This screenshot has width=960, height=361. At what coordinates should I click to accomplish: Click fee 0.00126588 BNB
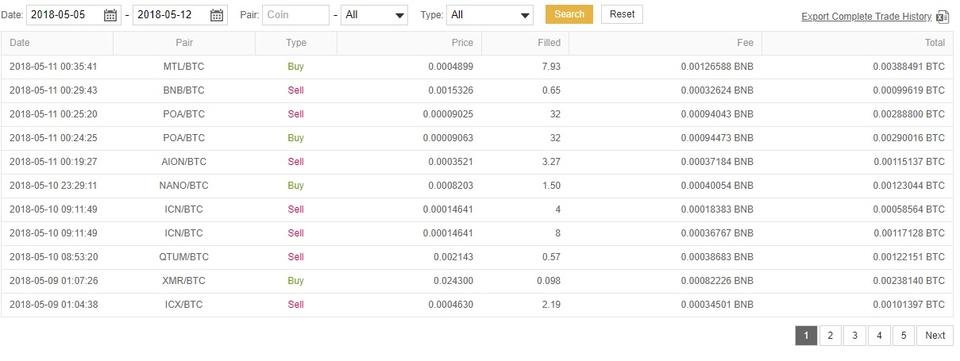coord(717,67)
